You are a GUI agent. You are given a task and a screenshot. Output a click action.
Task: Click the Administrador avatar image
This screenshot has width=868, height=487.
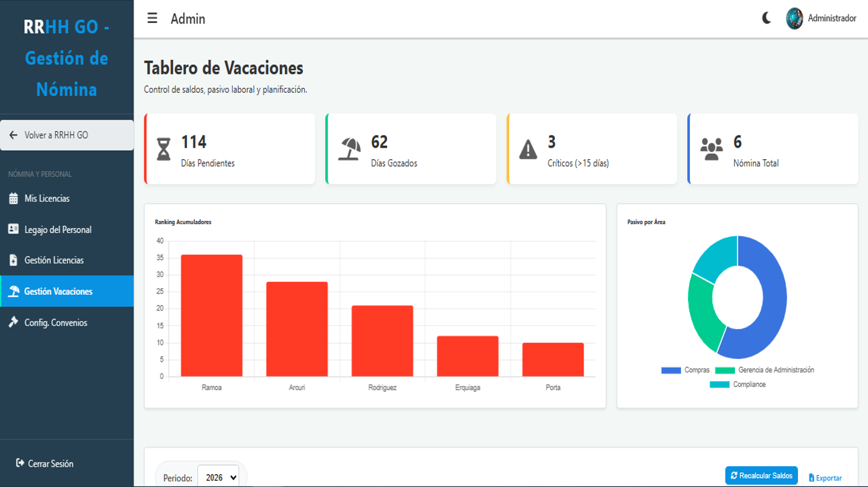pyautogui.click(x=794, y=18)
